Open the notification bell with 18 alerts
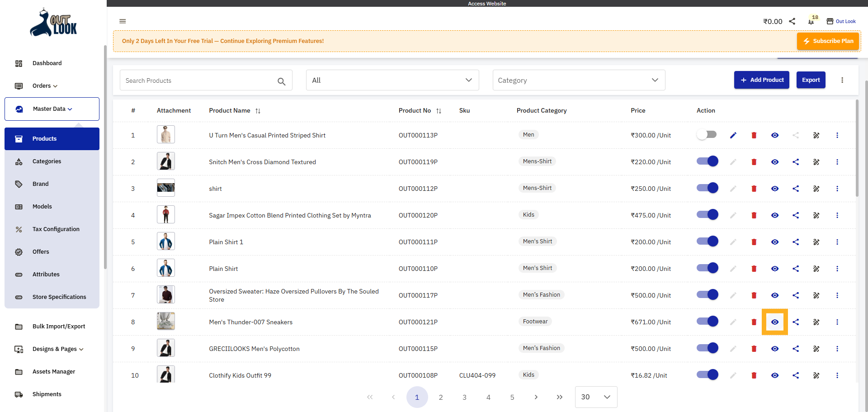Image resolution: width=868 pixels, height=412 pixels. [x=811, y=21]
